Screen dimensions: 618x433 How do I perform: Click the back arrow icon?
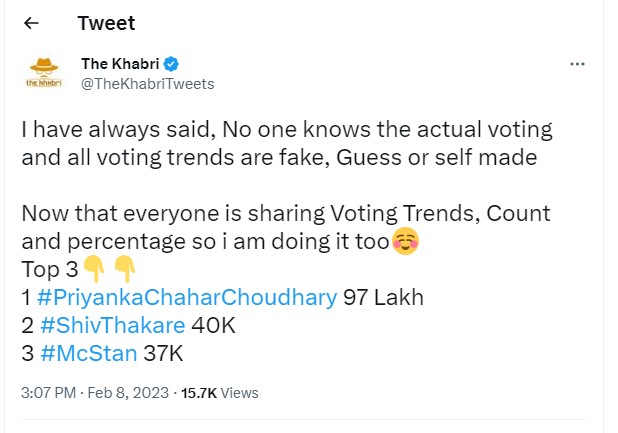click(x=31, y=22)
